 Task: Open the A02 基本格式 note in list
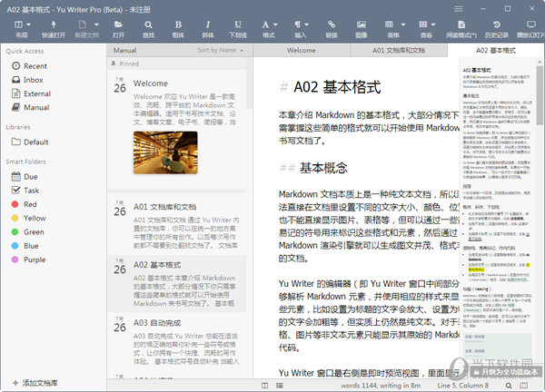pyautogui.click(x=177, y=284)
